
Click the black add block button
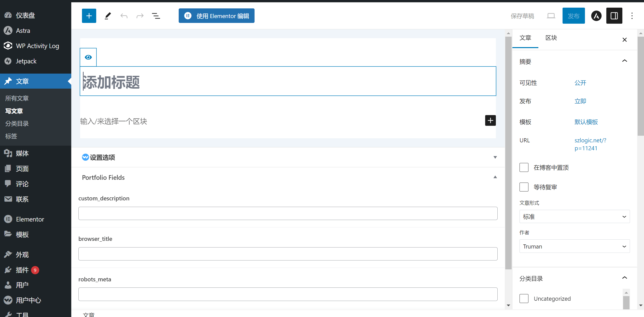point(490,120)
